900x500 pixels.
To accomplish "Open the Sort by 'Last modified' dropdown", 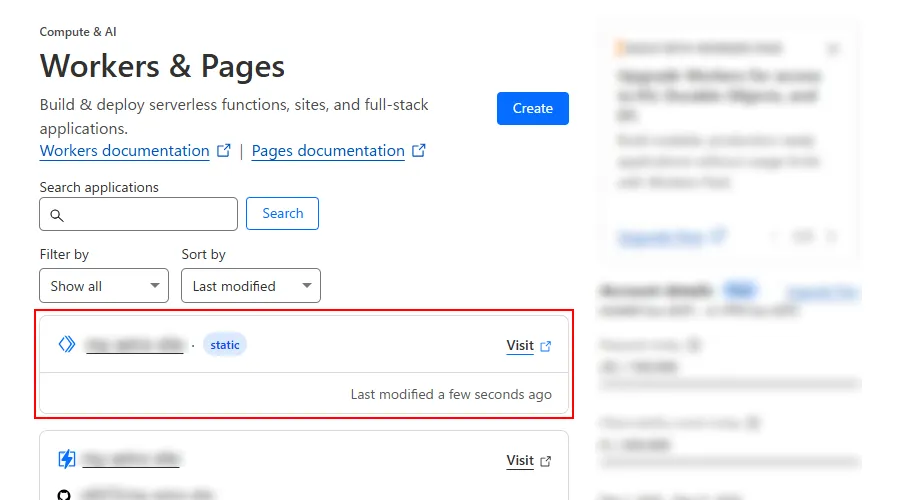I will point(251,285).
